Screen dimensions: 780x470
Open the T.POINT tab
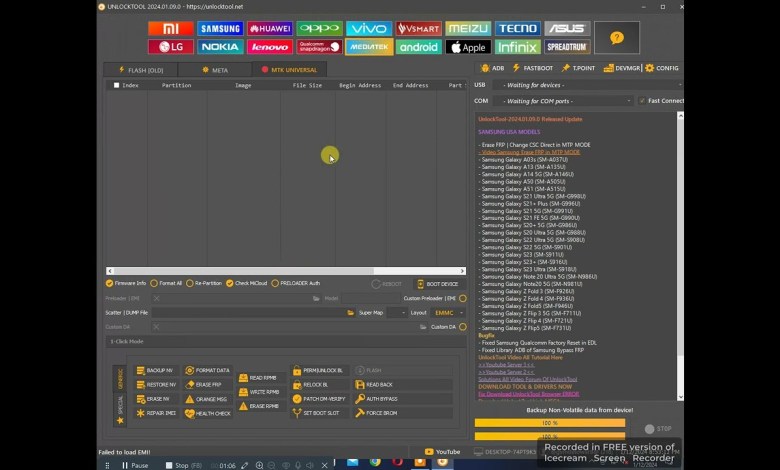[578, 68]
